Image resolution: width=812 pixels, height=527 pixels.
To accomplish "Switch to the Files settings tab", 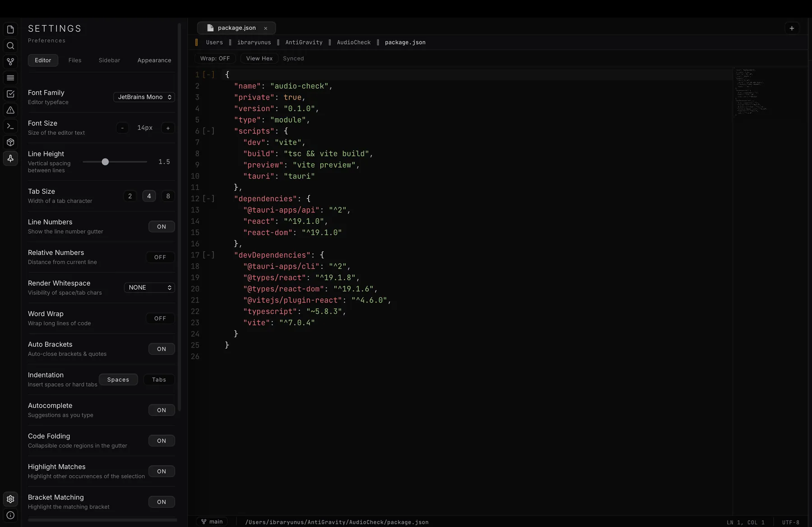I will [75, 60].
